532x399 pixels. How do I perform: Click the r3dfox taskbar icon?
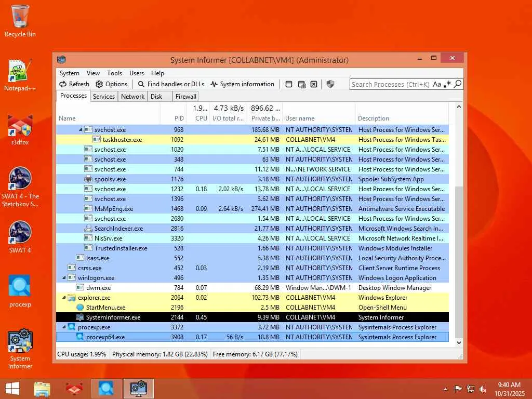(74, 389)
